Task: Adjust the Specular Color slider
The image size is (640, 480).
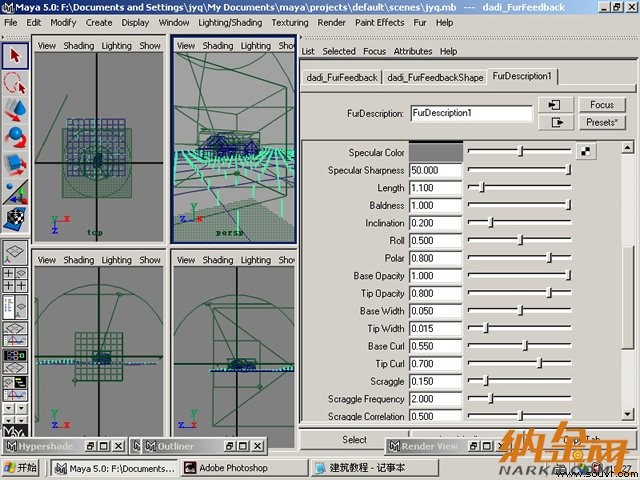Action: point(519,151)
